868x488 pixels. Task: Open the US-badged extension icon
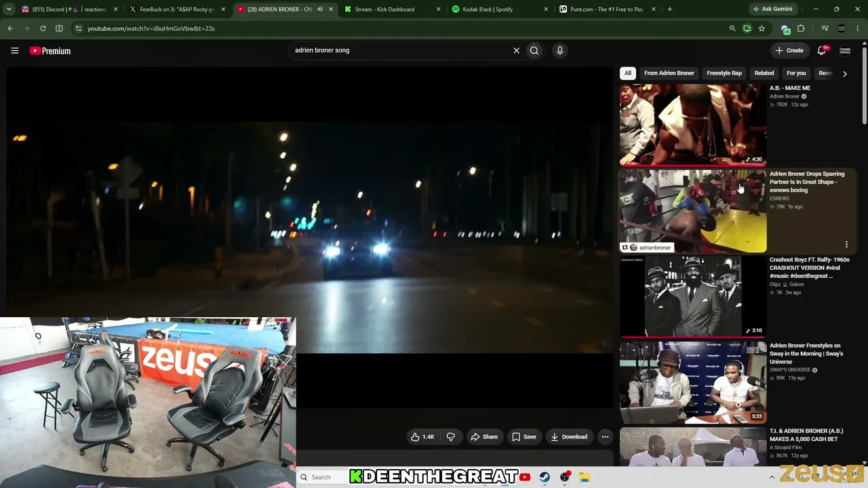tap(785, 29)
